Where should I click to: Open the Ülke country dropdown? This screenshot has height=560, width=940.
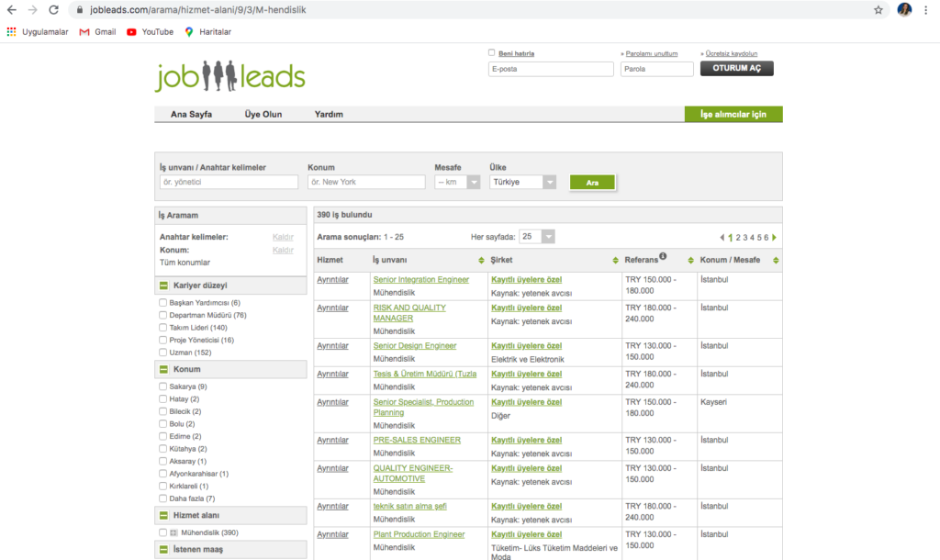(523, 182)
